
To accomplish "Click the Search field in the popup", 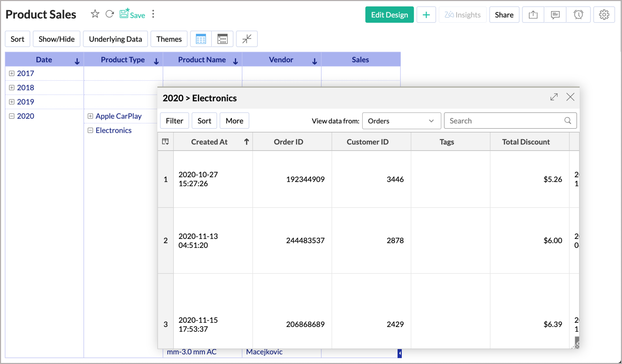I will [505, 121].
